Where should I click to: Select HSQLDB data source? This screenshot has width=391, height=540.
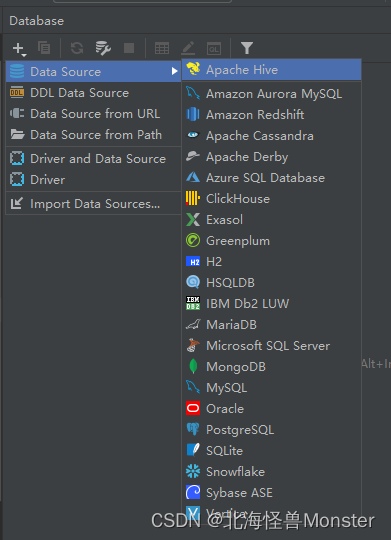coord(271,283)
